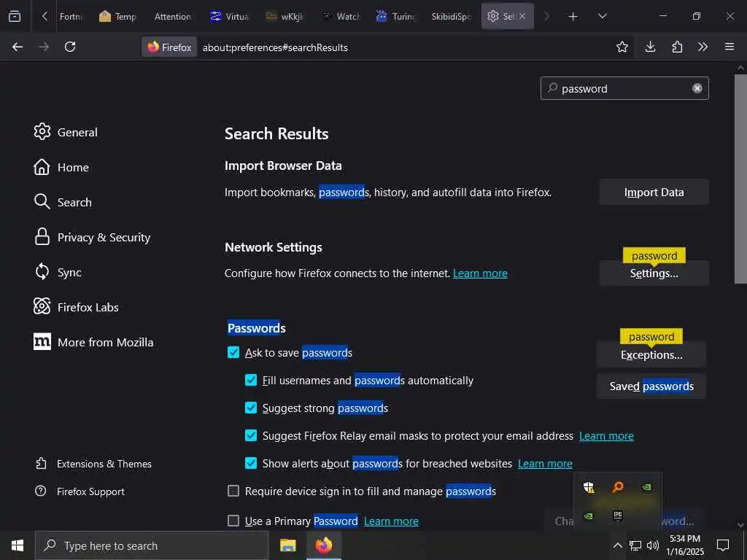
Task: Expand more tools double-chevron in toolbar
Action: point(703,47)
